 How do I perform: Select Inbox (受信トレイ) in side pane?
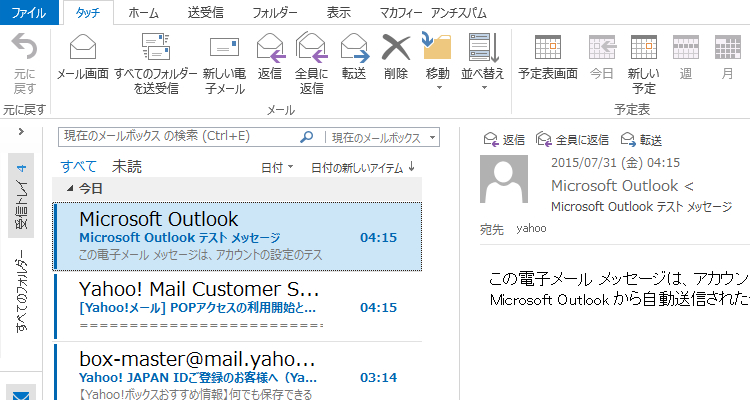click(21, 195)
